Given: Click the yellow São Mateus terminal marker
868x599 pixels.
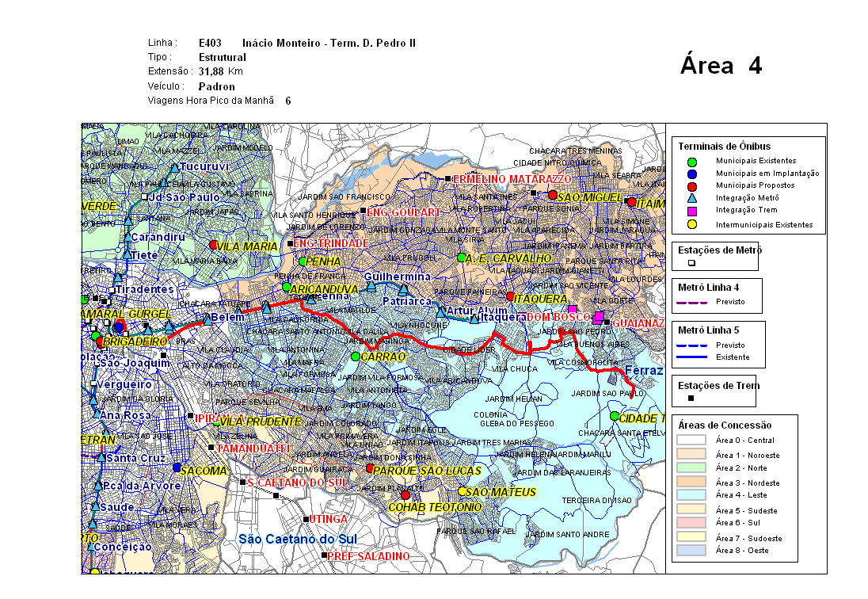Looking at the screenshot, I should point(462,491).
